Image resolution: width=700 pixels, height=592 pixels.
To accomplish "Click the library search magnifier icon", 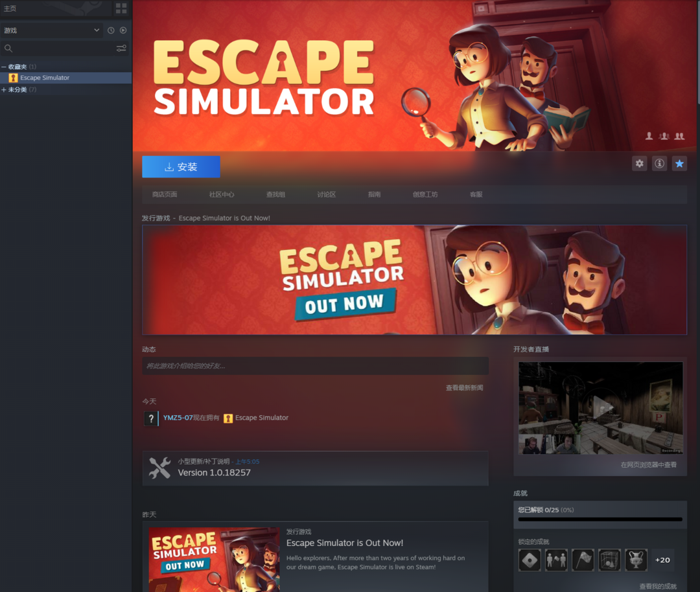I will (x=8, y=48).
